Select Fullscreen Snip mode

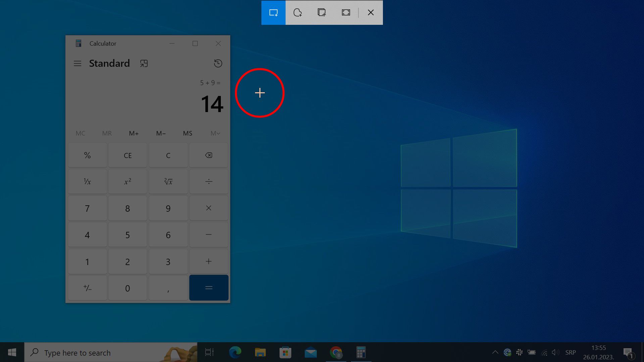pos(346,13)
